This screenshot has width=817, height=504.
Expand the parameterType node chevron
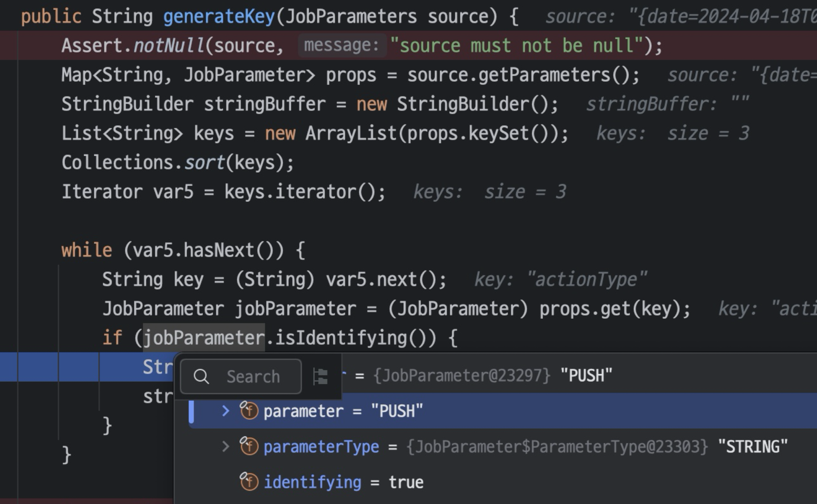coord(226,446)
